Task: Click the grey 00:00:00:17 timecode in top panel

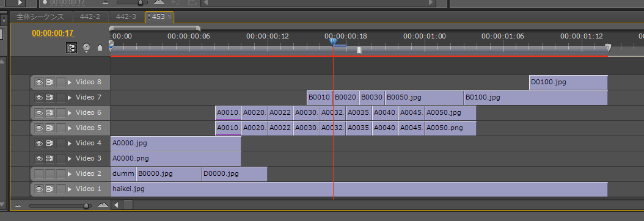Action: tap(67, 2)
